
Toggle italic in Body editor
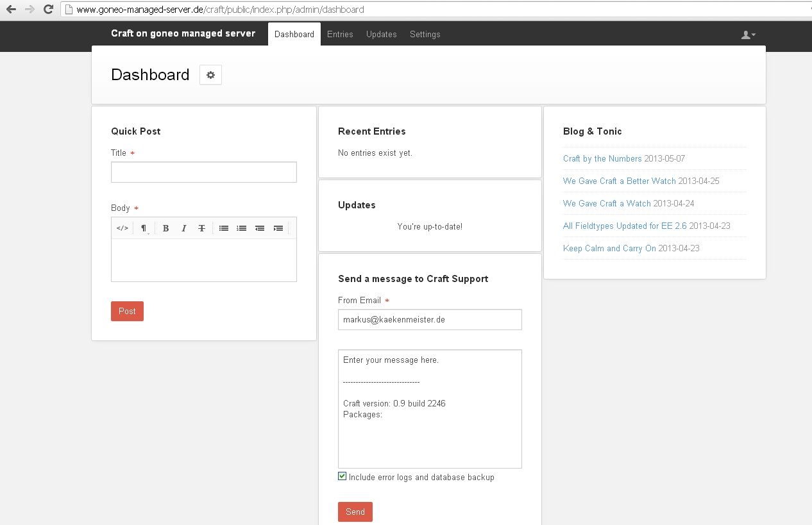point(183,228)
